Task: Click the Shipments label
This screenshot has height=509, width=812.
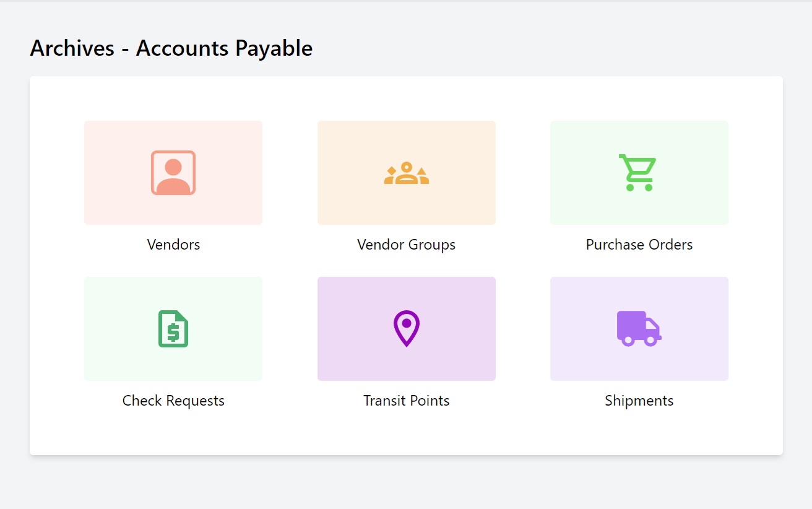Action: tap(639, 401)
